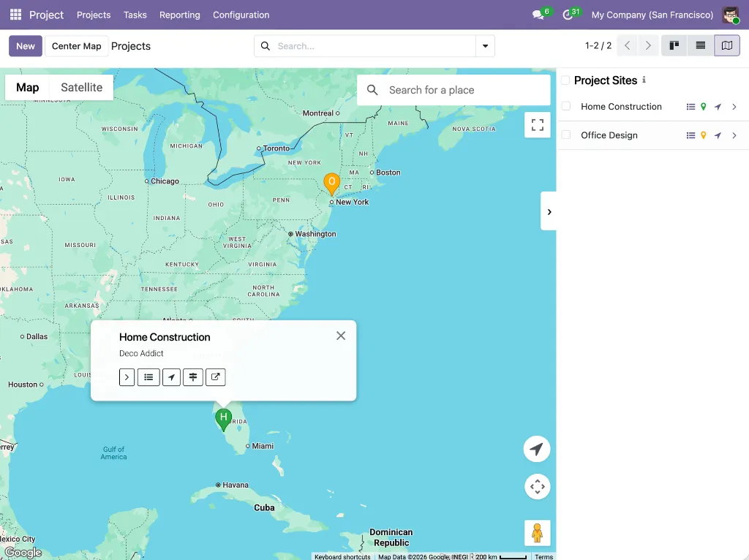Click the search magnifier icon in Odoo search bar

265,46
